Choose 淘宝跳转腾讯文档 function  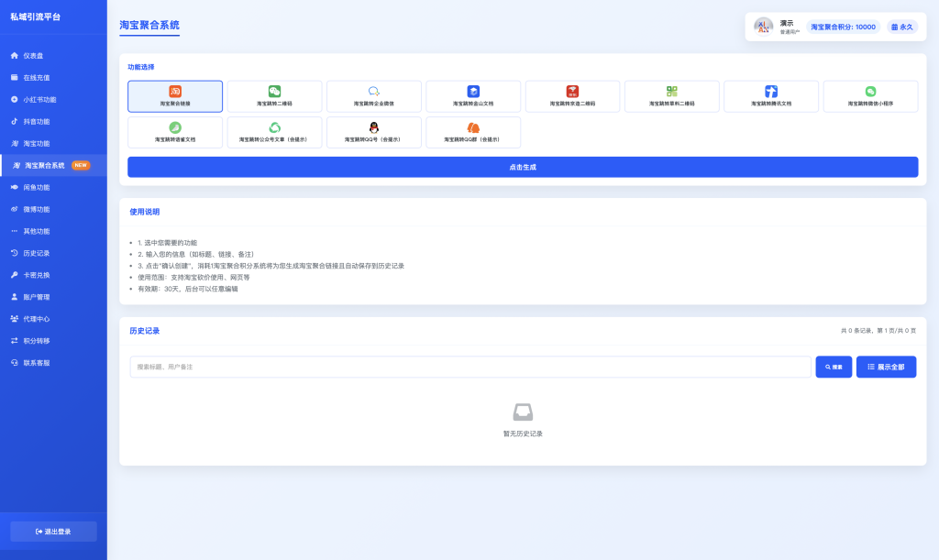click(771, 96)
